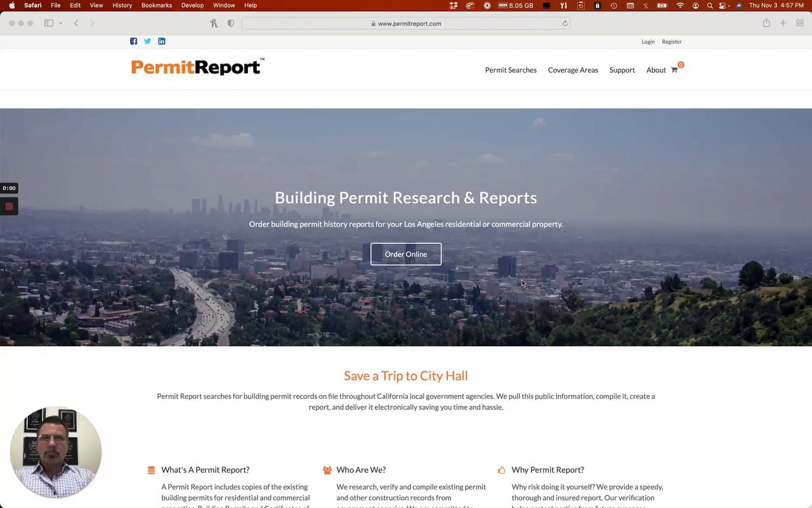
Task: Open the Edit menu
Action: tap(75, 5)
